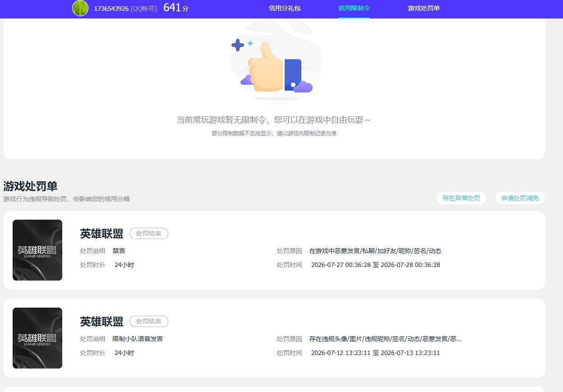Click the 限制小队语音发言 description
Image resolution: width=563 pixels, height=392 pixels.
[x=138, y=339]
